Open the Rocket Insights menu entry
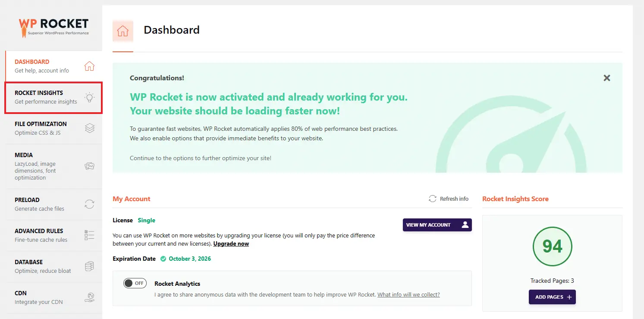 [x=47, y=97]
